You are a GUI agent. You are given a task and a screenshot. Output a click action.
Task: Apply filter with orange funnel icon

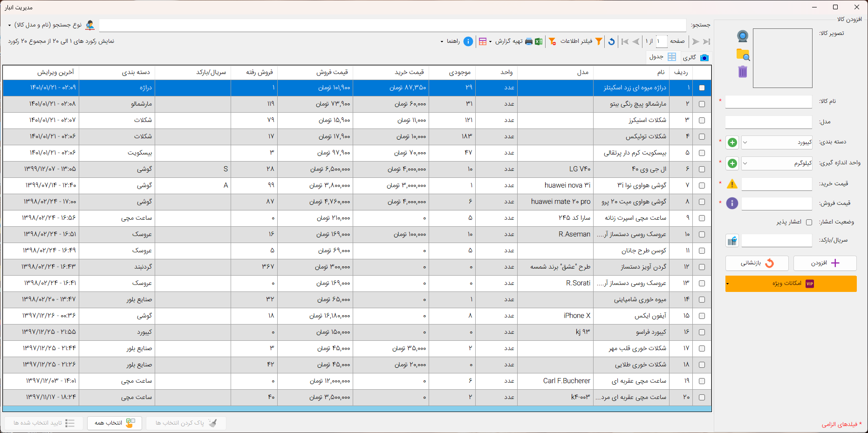(599, 41)
